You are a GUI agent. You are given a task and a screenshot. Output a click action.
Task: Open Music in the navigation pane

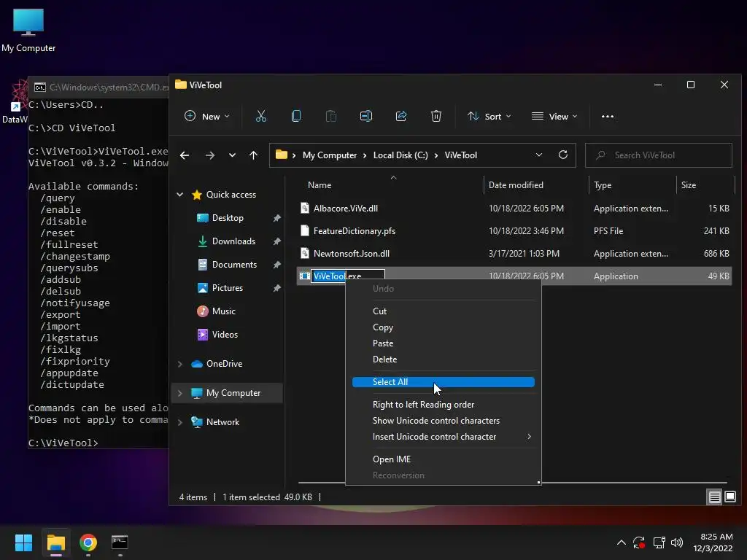point(223,311)
